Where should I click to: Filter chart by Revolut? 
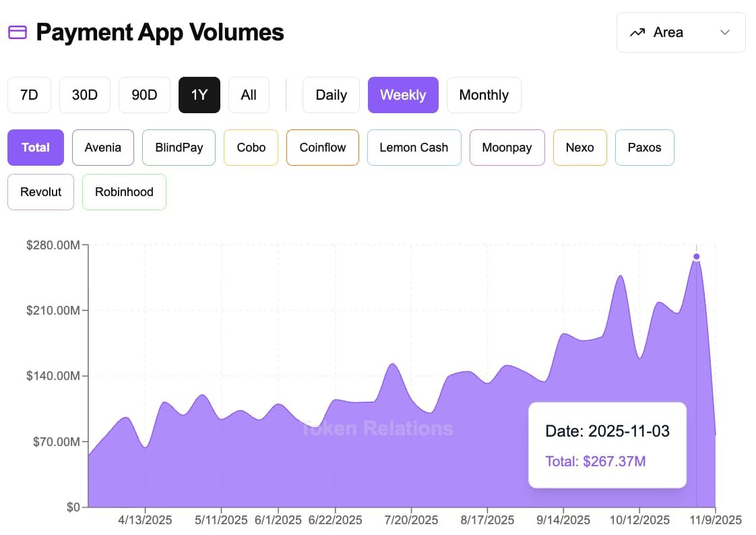click(x=41, y=192)
